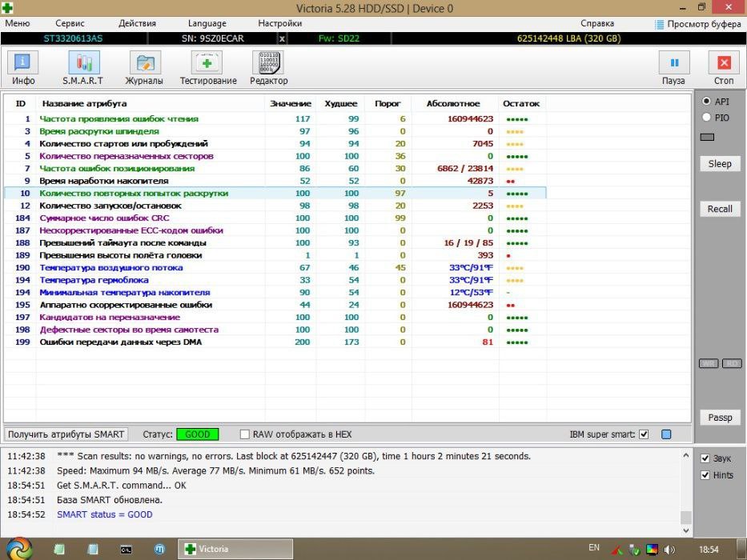Pause the scan with the Пауза button
Image resolution: width=747 pixels, height=560 pixels.
coord(673,69)
